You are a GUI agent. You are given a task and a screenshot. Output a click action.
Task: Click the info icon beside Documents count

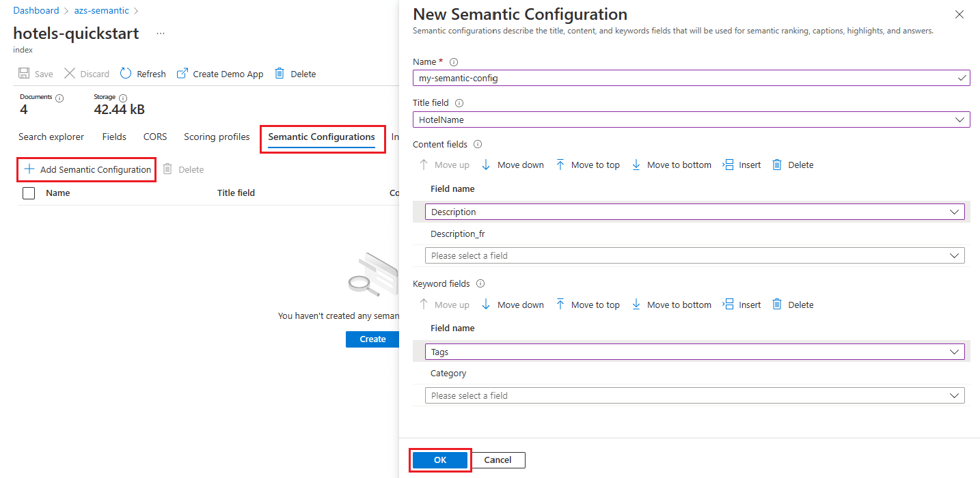pyautogui.click(x=59, y=98)
